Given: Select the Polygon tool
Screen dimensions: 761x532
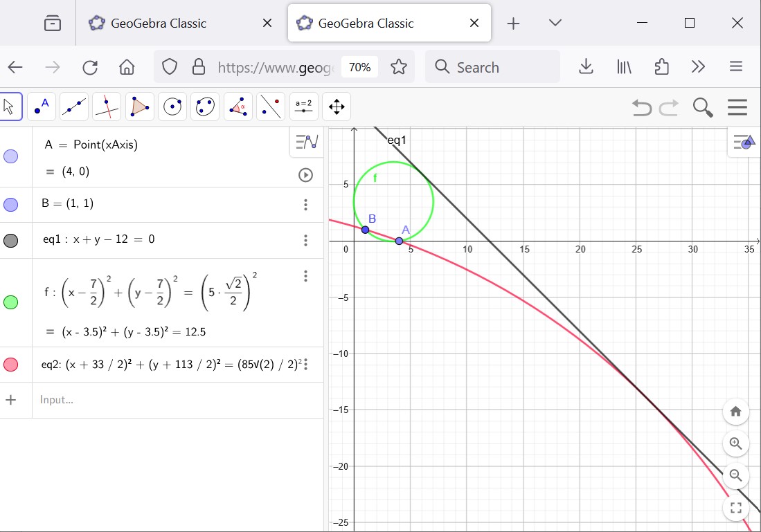Looking at the screenshot, I should [139, 107].
